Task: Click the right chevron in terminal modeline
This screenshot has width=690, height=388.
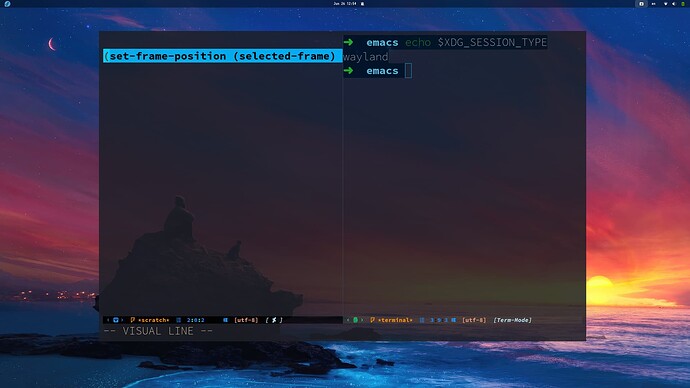Action: pos(362,320)
